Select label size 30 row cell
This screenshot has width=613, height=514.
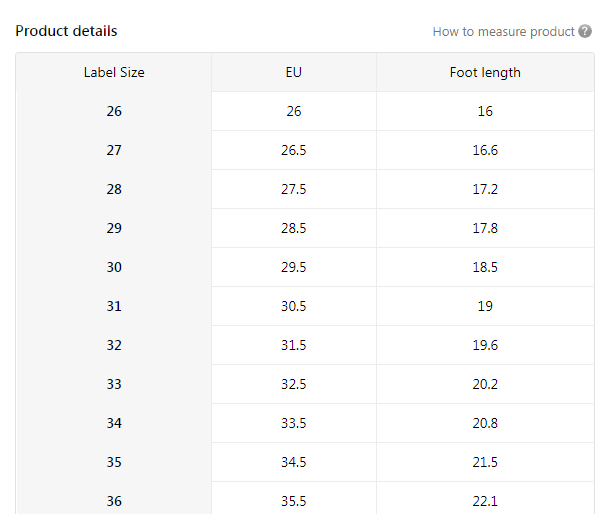[114, 267]
